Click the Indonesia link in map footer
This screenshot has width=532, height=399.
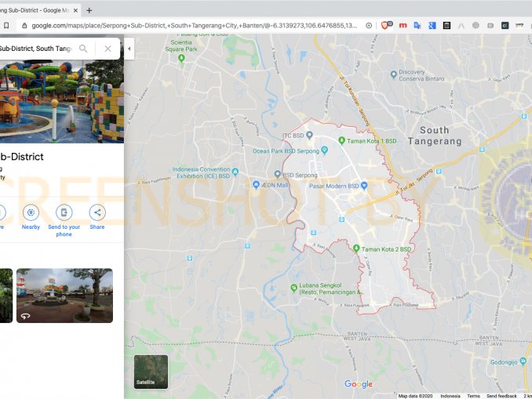[450, 396]
